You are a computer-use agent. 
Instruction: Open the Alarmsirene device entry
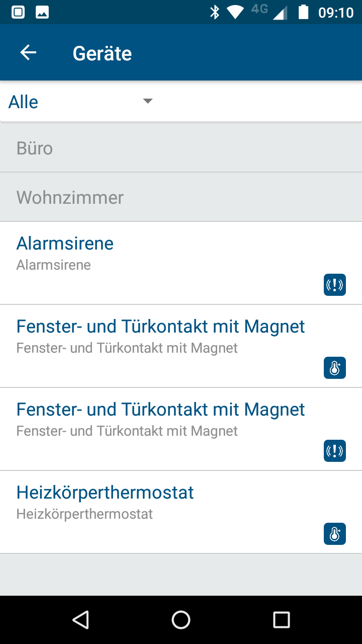181,263
